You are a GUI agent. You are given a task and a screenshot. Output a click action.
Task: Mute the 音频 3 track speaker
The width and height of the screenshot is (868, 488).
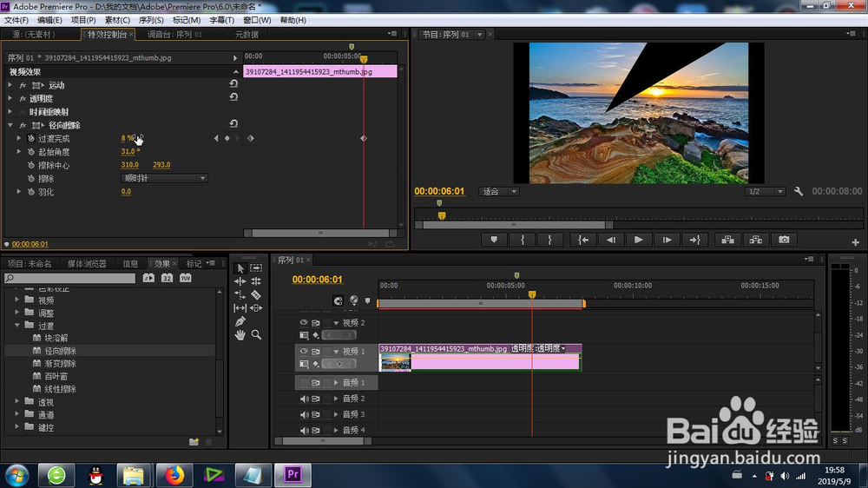[x=304, y=414]
